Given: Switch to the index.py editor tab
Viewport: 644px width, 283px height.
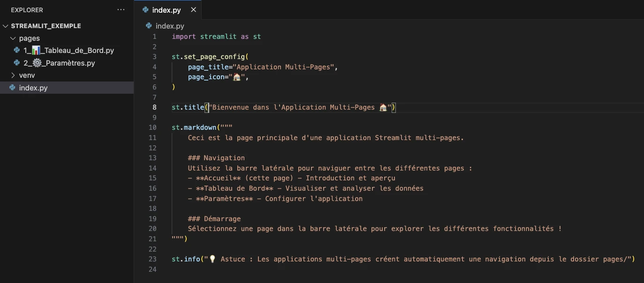Looking at the screenshot, I should pyautogui.click(x=166, y=10).
